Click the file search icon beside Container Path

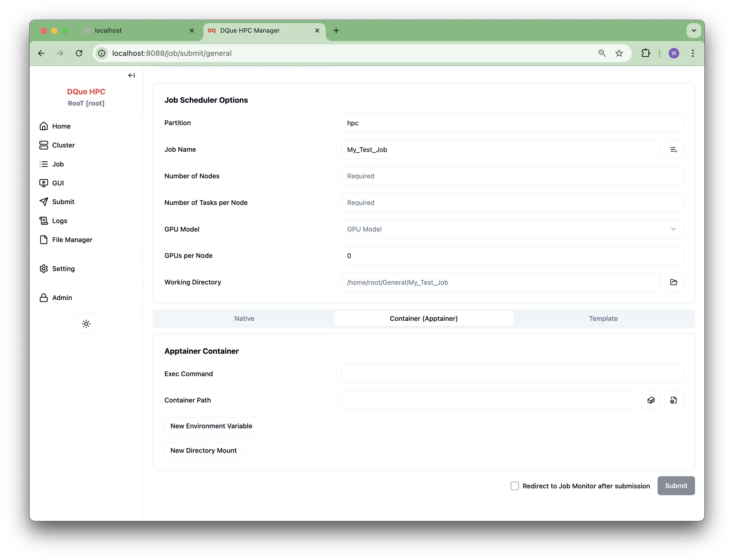point(673,400)
